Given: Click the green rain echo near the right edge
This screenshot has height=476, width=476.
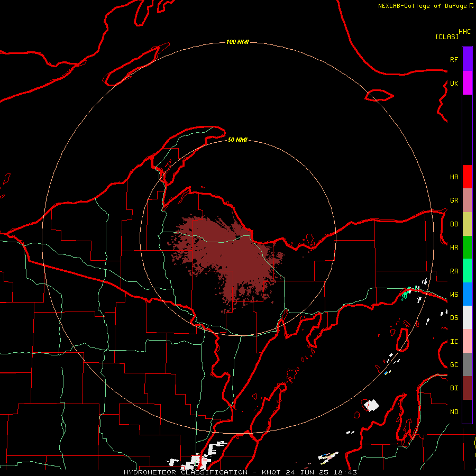Looking at the screenshot, I should click(406, 293).
